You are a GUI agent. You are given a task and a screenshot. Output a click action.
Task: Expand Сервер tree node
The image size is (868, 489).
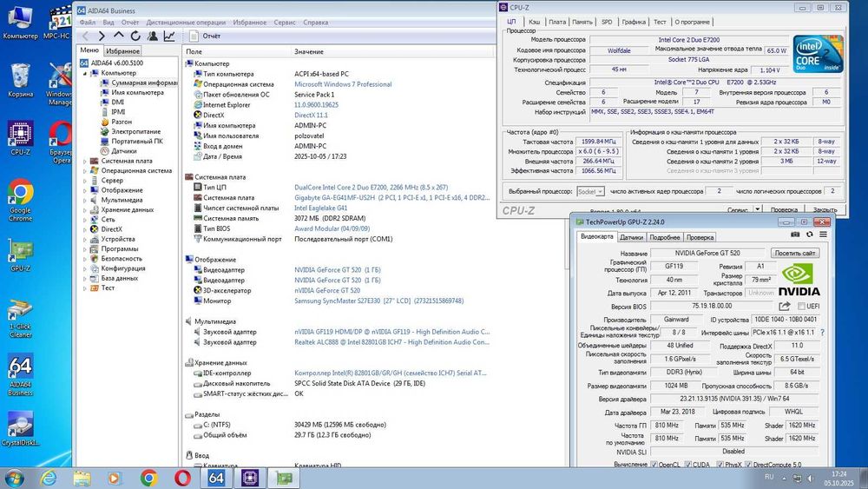85,181
